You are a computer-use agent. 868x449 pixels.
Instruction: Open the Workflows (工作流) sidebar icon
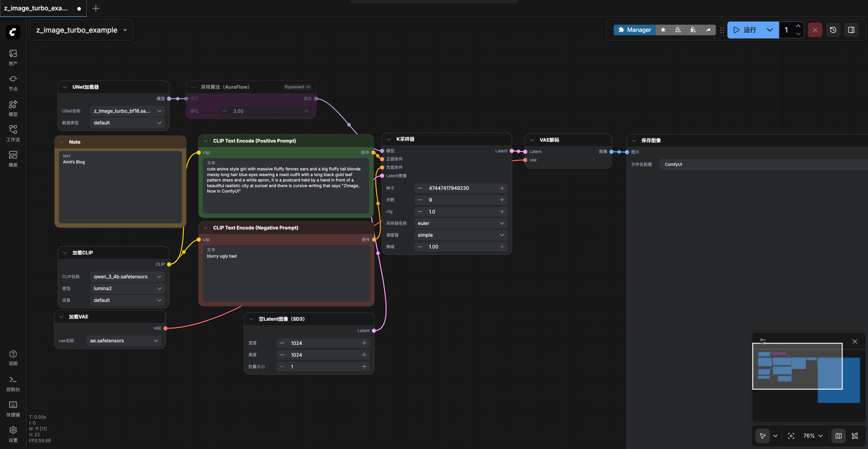click(x=13, y=133)
